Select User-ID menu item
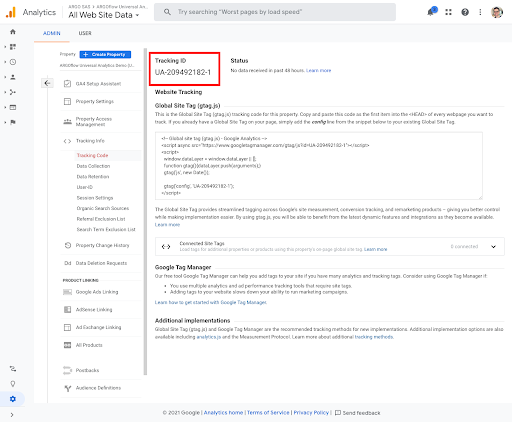The height and width of the screenshot is (422, 512). point(85,187)
